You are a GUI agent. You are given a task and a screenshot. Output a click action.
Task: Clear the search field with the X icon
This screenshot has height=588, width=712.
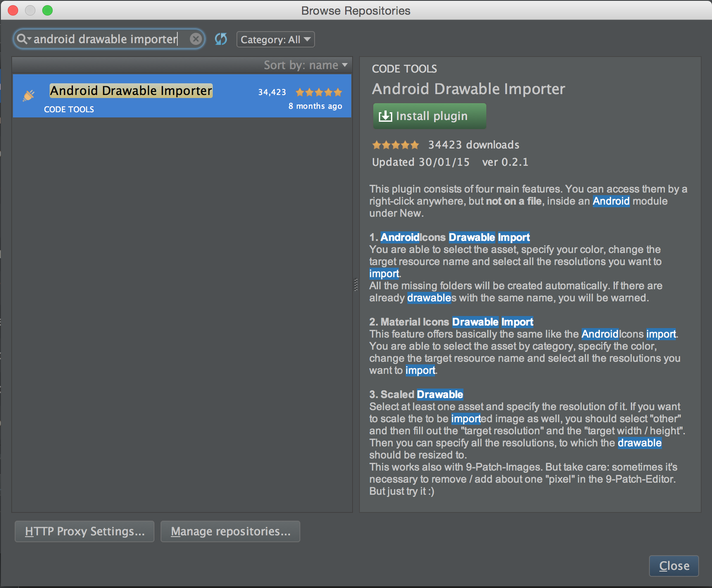tap(196, 39)
